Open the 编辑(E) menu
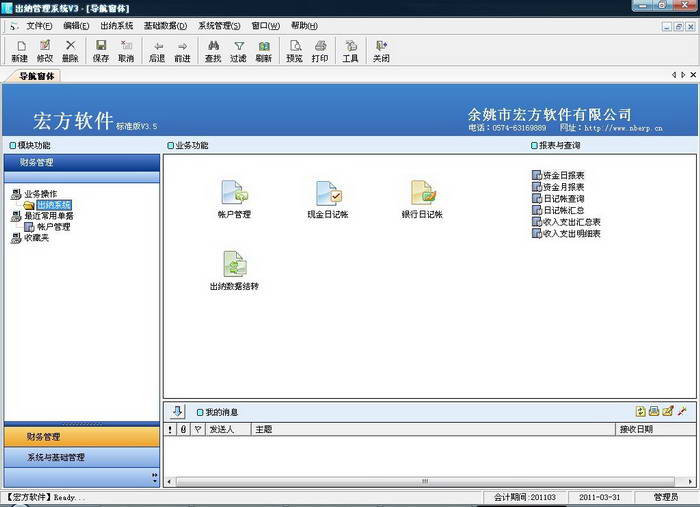This screenshot has width=700, height=507. 76,26
